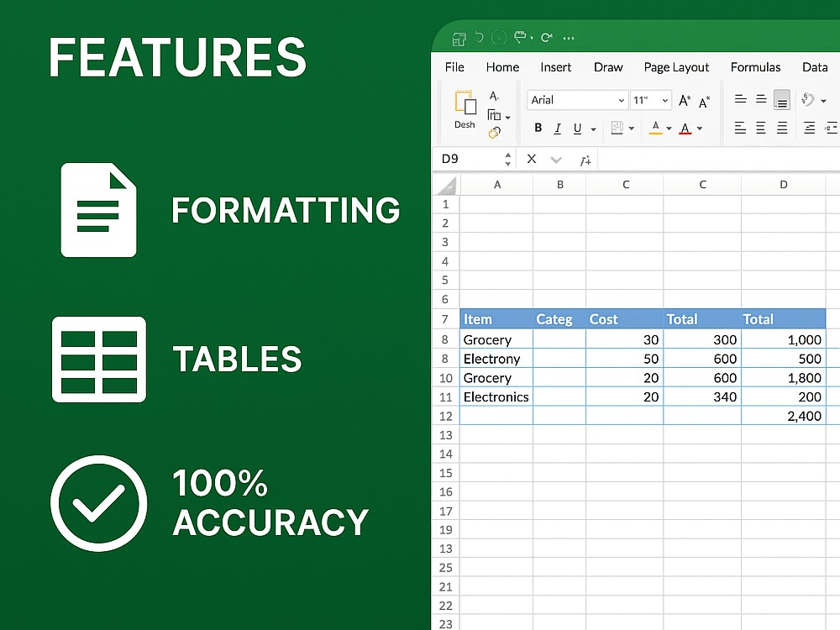Toggle underline U formatting
This screenshot has height=630, width=840.
pyautogui.click(x=577, y=129)
